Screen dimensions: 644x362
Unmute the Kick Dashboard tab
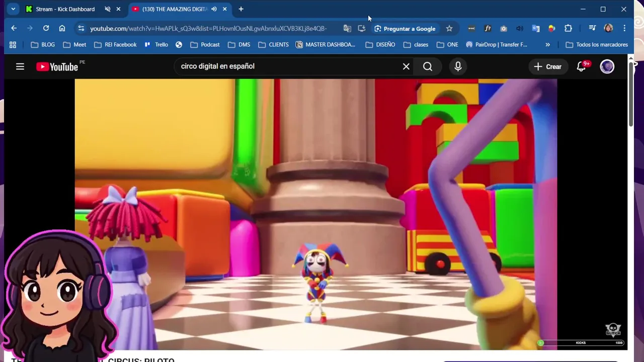107,9
